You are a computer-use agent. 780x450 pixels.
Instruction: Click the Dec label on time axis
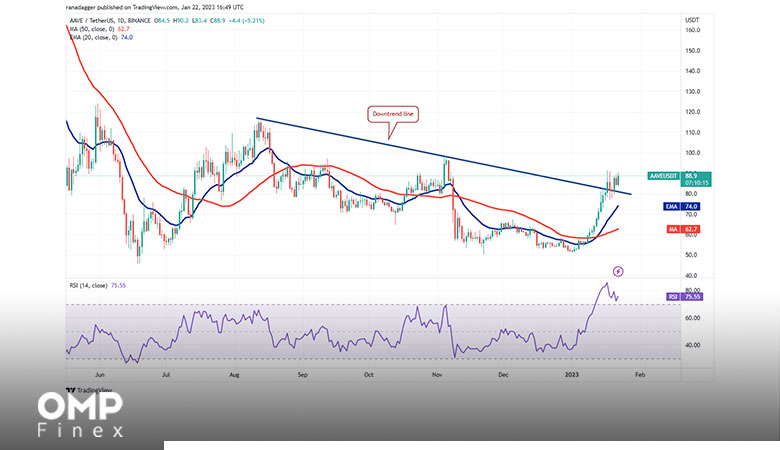click(x=503, y=375)
